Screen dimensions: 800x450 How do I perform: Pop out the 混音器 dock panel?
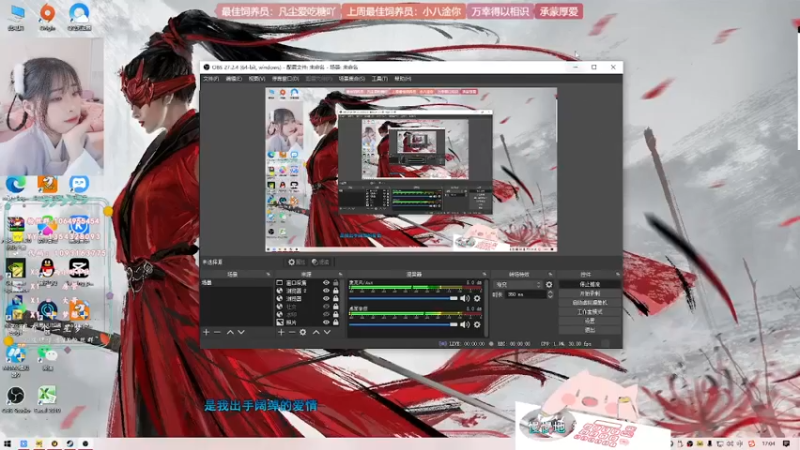[484, 274]
